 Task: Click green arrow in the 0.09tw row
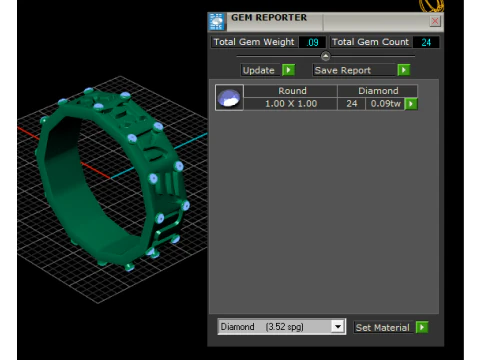(x=411, y=104)
